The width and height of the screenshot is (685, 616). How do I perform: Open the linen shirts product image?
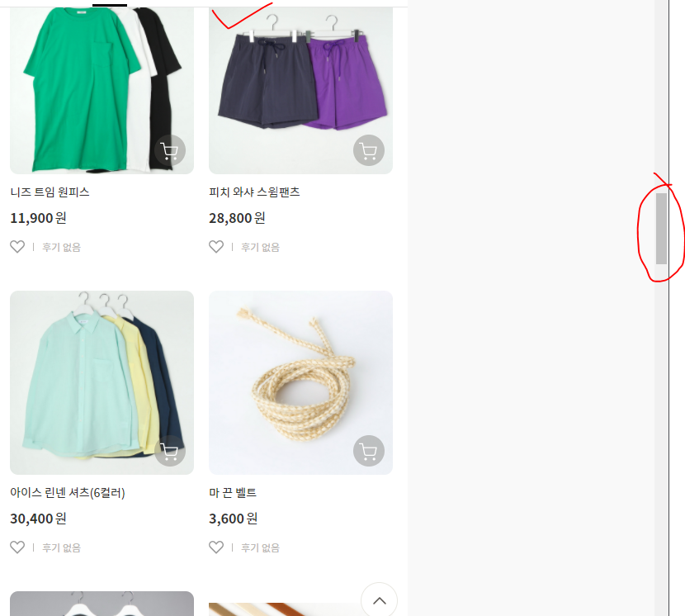point(102,382)
